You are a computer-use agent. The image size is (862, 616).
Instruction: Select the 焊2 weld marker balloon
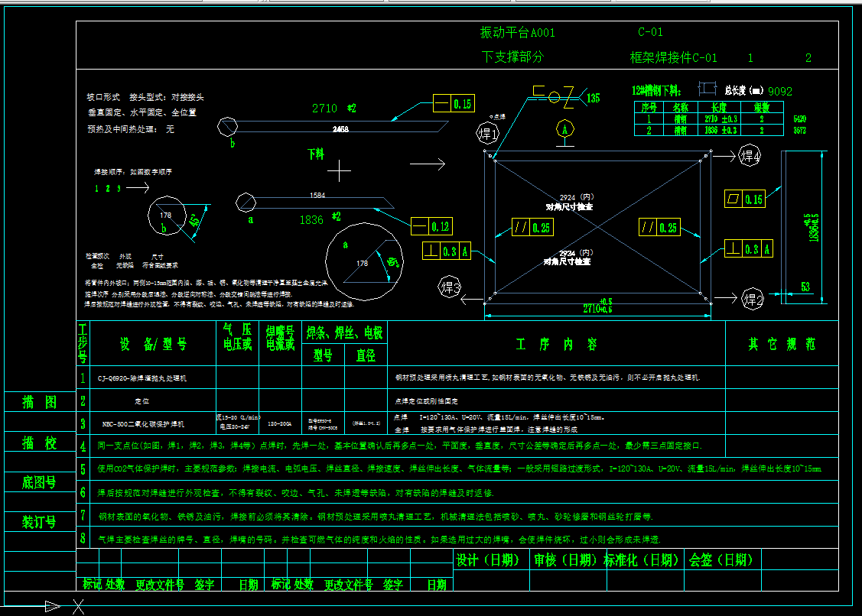coord(753,299)
